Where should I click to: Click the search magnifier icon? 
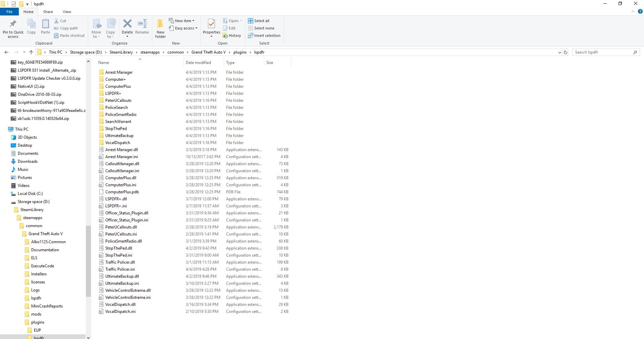pyautogui.click(x=635, y=52)
